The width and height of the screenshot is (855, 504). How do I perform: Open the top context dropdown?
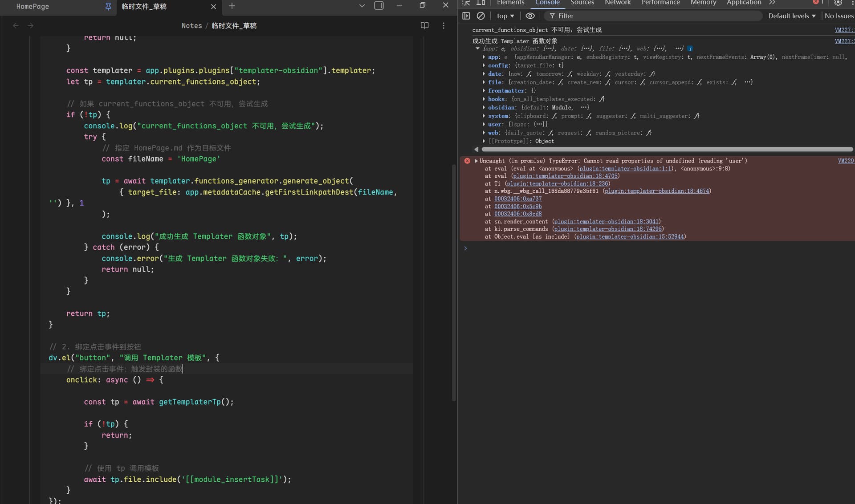(x=505, y=16)
